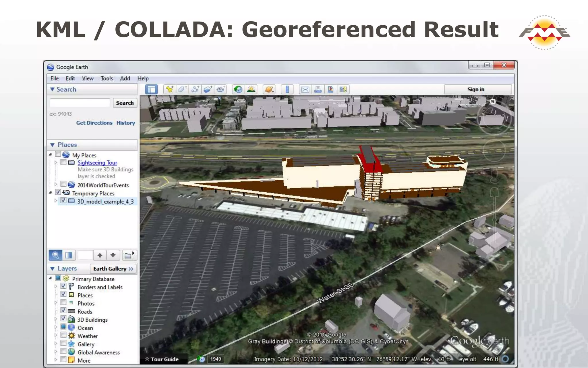Switch planets with the Saturn icon
Screen dimensions: 588x368
click(x=269, y=89)
